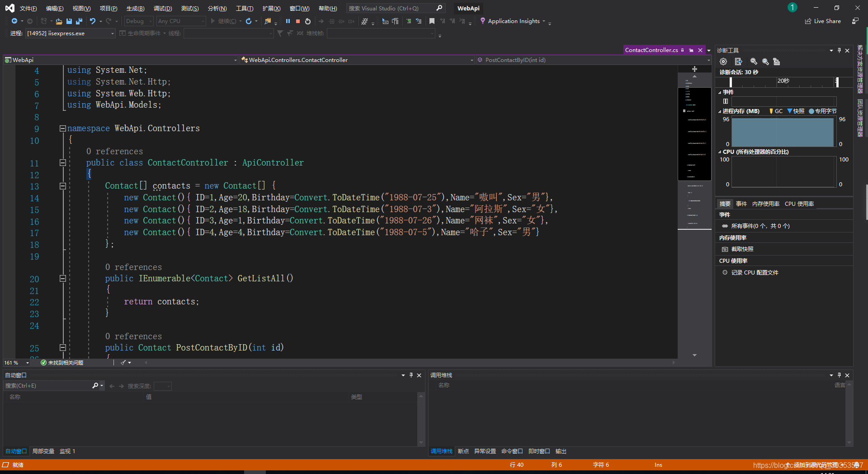Open the process iisexpress.exe dropdown
The width and height of the screenshot is (868, 474).
71,33
